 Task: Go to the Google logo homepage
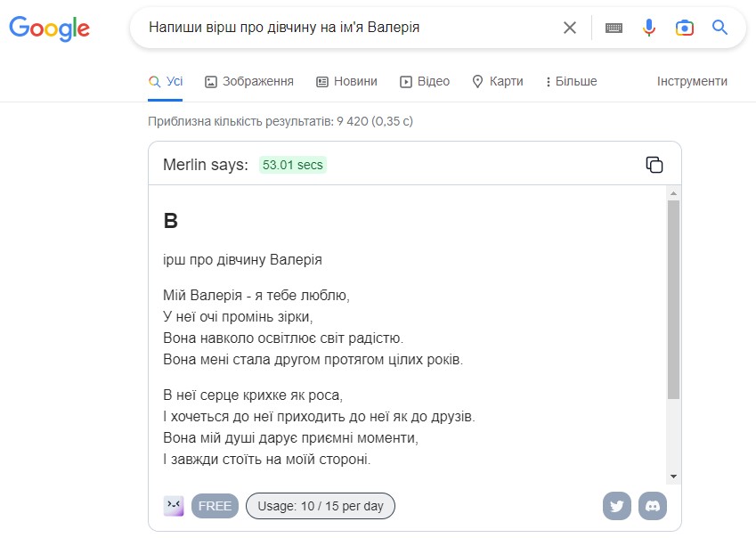tap(49, 29)
